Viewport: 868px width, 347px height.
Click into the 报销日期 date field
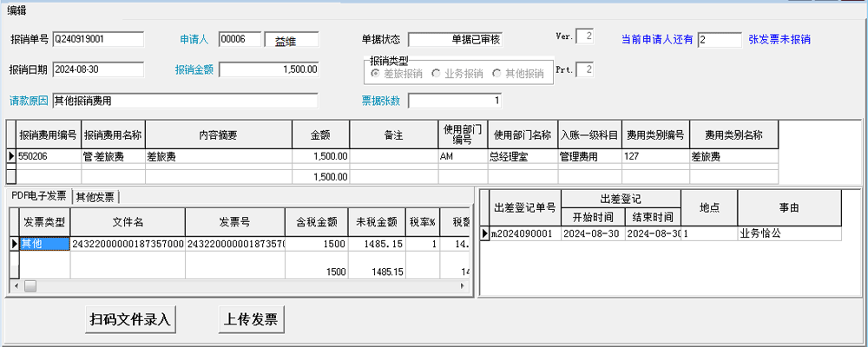click(x=97, y=69)
